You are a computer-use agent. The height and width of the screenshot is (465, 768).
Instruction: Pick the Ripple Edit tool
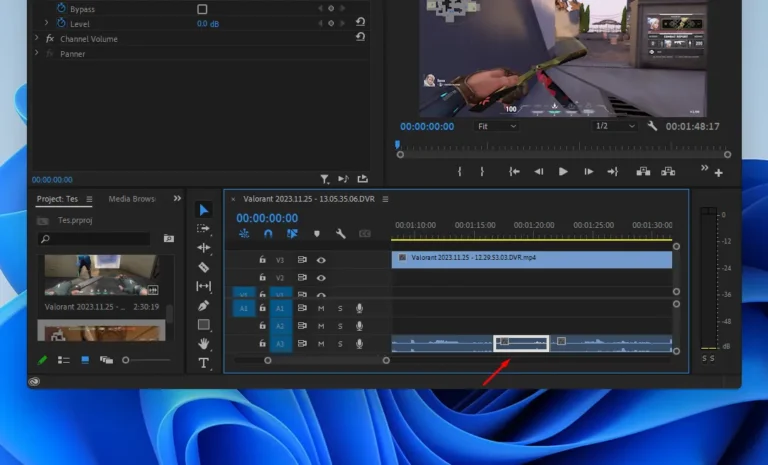pyautogui.click(x=204, y=248)
